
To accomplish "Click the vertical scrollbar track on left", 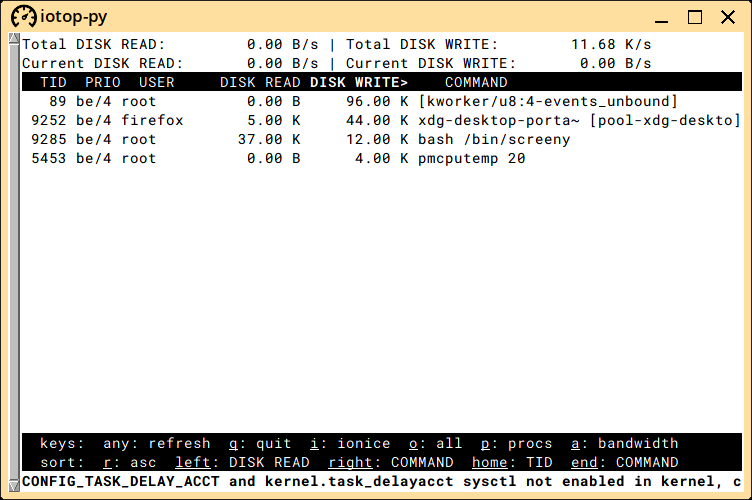I will point(14,263).
